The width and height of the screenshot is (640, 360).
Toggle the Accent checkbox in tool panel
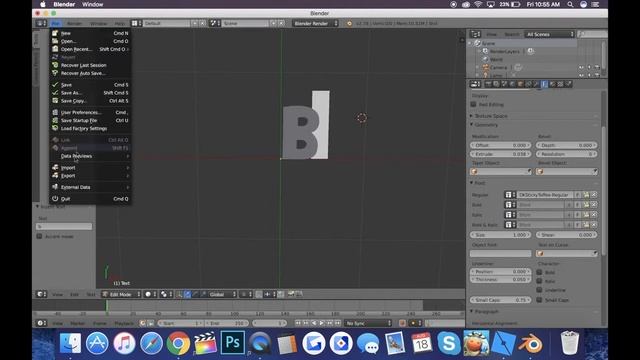[40, 236]
